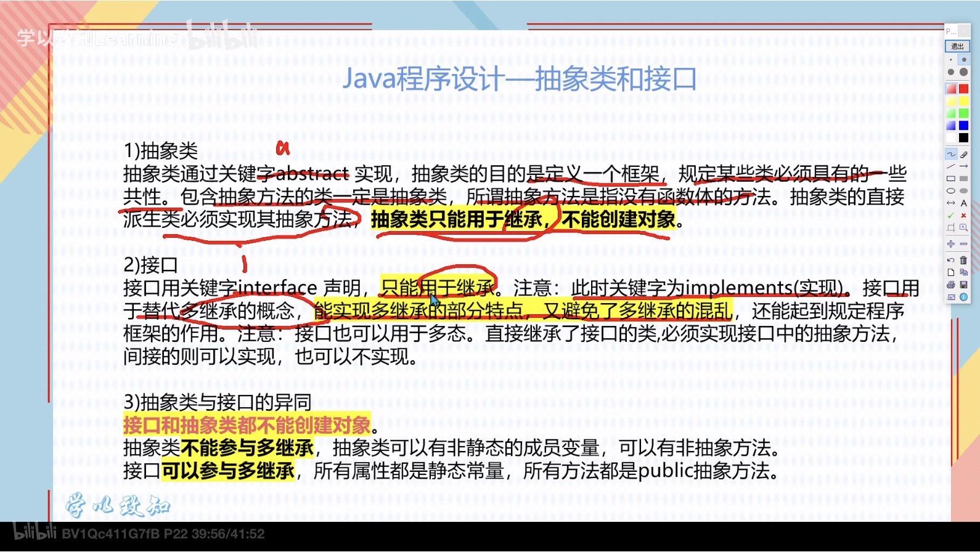Choose the arrow line tool
Viewport: 980px width, 552px height.
click(x=964, y=166)
